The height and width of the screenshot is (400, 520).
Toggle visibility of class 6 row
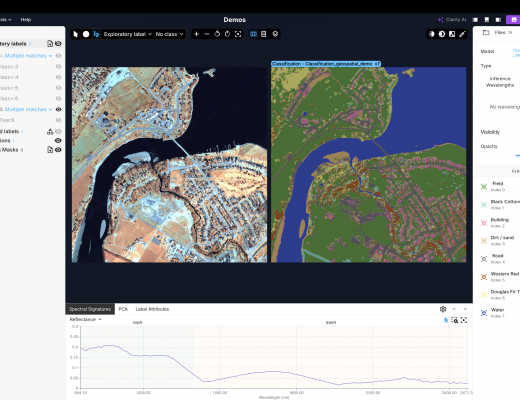[x=58, y=98]
